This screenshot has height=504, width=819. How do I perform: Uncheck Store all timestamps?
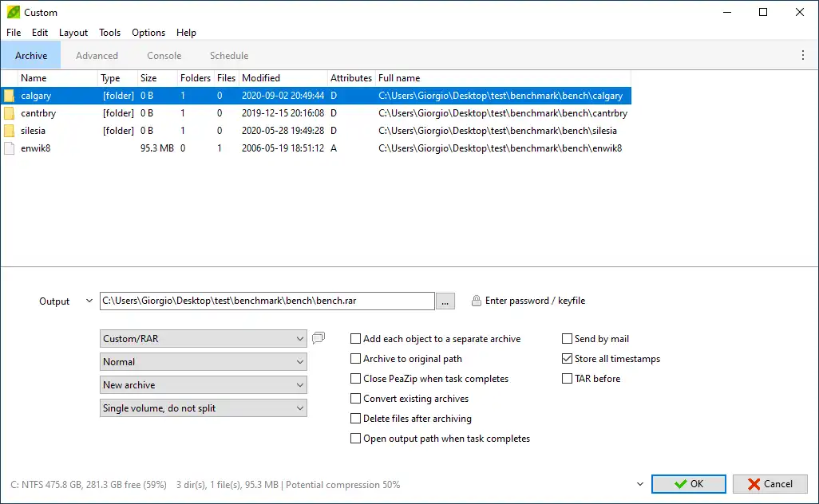[x=568, y=359]
